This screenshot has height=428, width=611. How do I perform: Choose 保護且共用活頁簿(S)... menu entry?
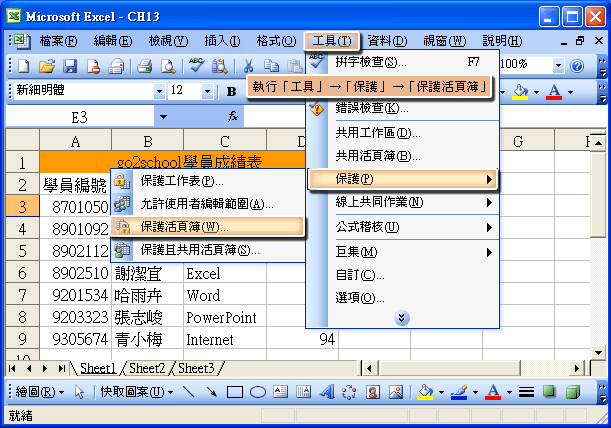point(208,250)
